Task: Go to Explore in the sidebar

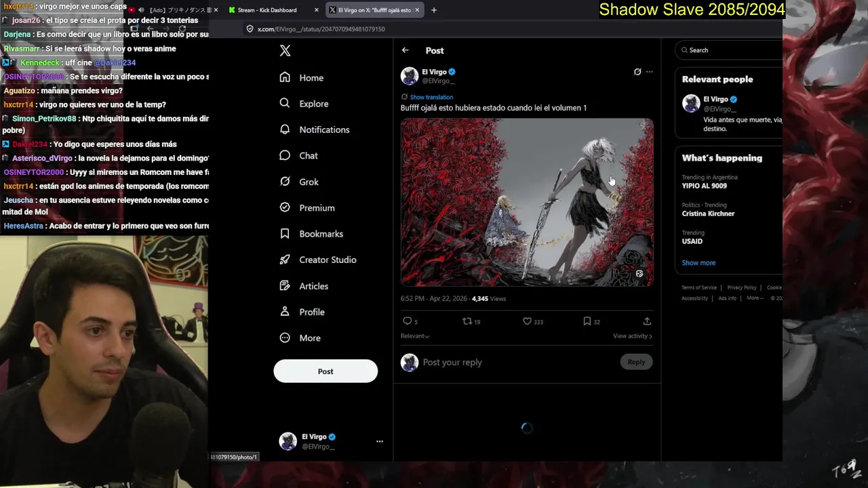Action: 304,104
